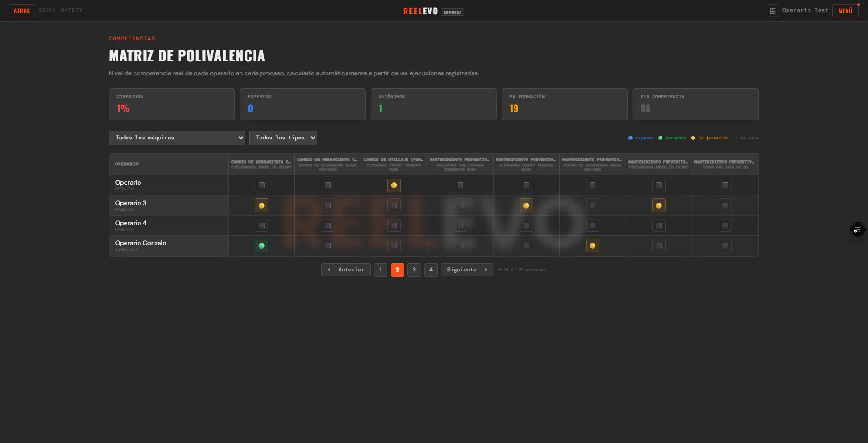Select Operario 3 cell for Torno CNC Haas
868x443 pixels.
(725, 205)
